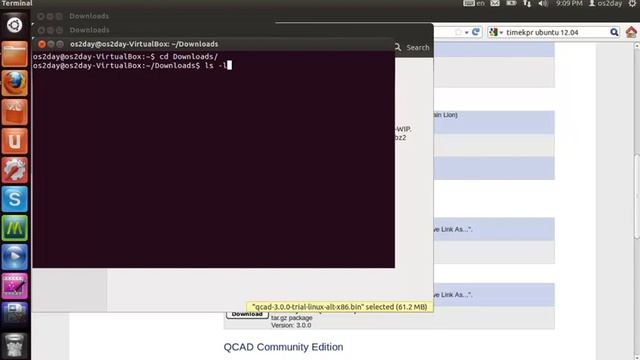Viewport: 640px width, 360px height.
Task: Open the Trash from the launcher
Action: pos(14,345)
